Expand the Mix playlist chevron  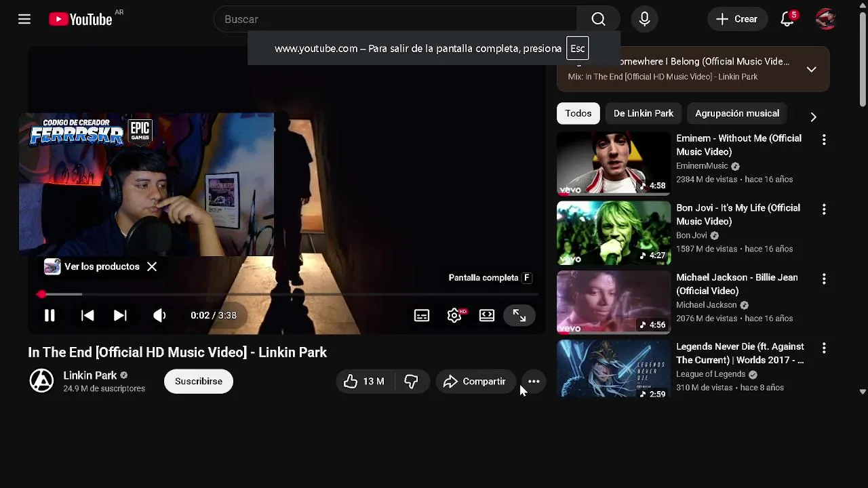(x=811, y=69)
